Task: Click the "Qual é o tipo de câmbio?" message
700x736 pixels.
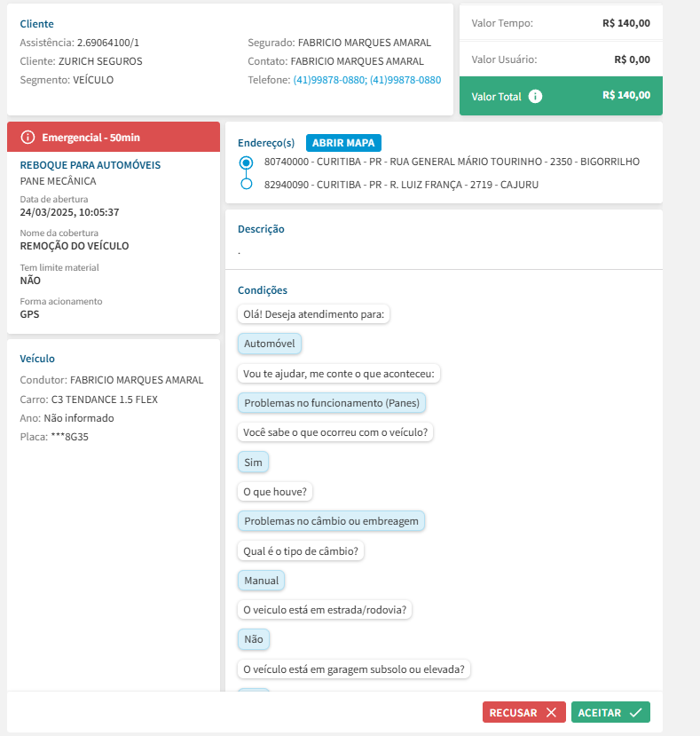Action: point(301,551)
